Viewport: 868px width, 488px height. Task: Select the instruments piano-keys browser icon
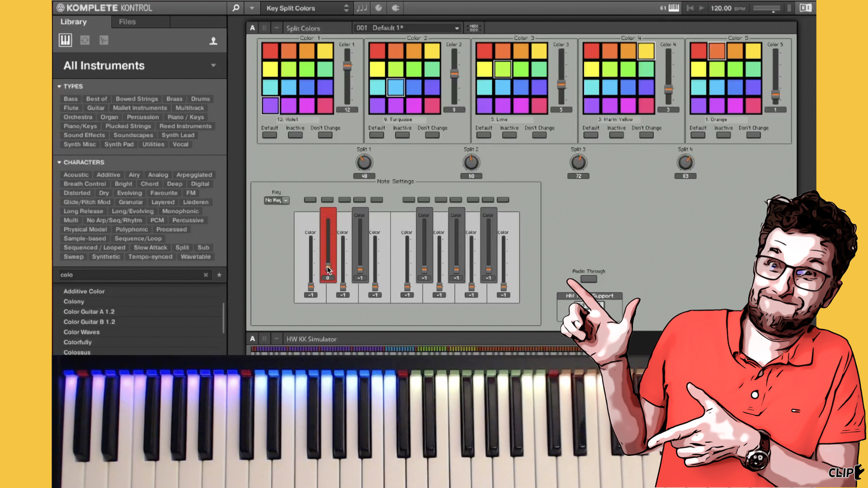pyautogui.click(x=65, y=41)
